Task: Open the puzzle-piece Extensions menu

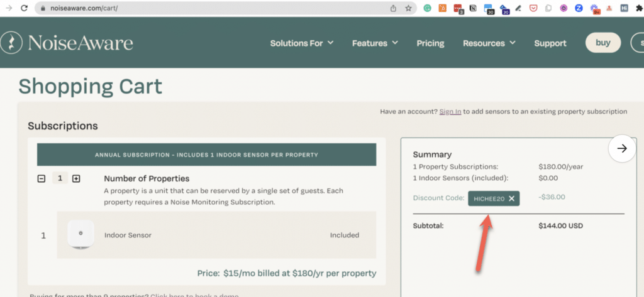Action: point(638,8)
